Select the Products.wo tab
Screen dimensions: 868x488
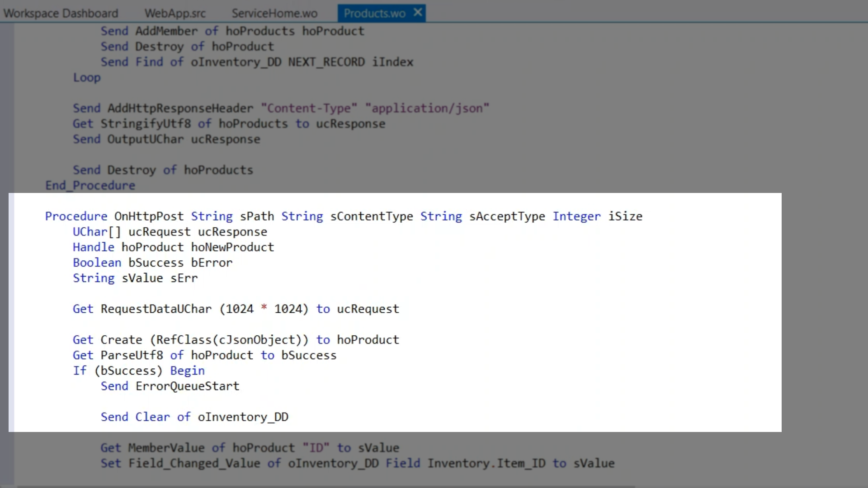tap(374, 13)
